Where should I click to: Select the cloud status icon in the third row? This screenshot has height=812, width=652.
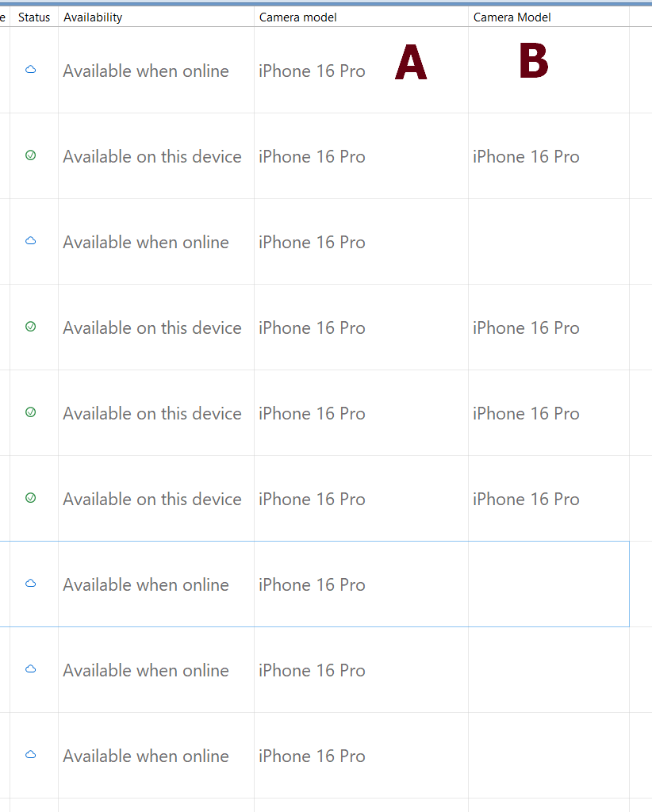coord(31,241)
